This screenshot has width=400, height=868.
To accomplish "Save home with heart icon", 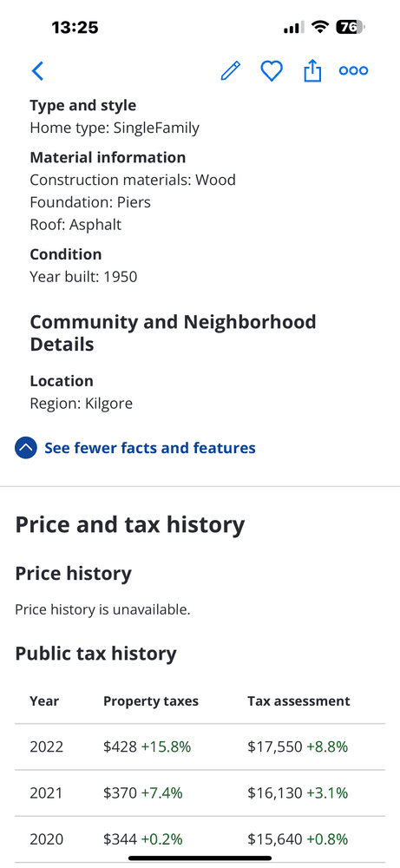I will 272,71.
